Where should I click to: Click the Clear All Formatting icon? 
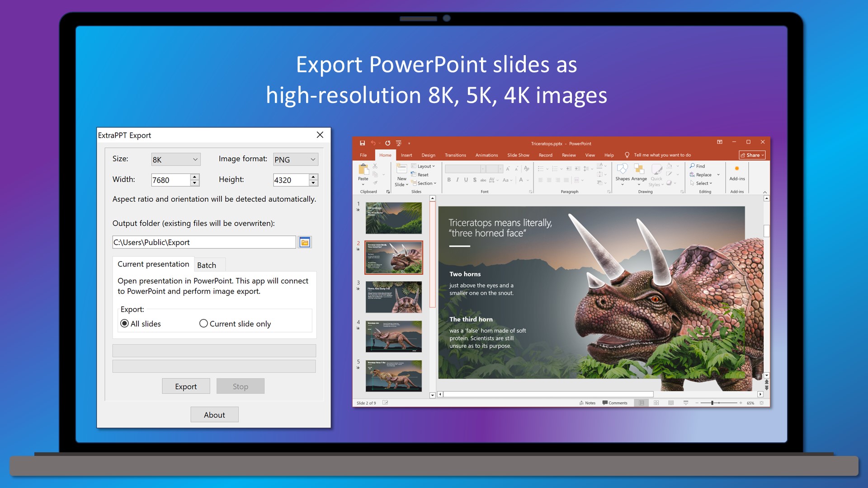(x=526, y=169)
